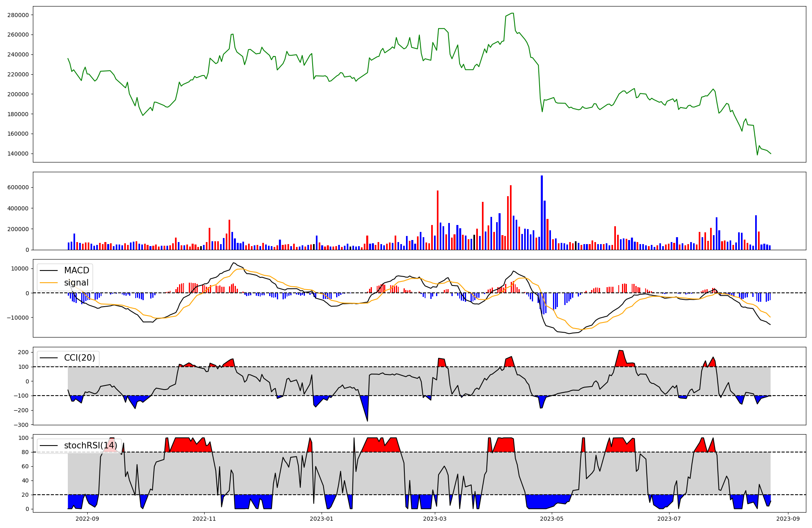The height and width of the screenshot is (528, 812).
Task: Click the highest peak of the green price line
Action: click(x=512, y=13)
